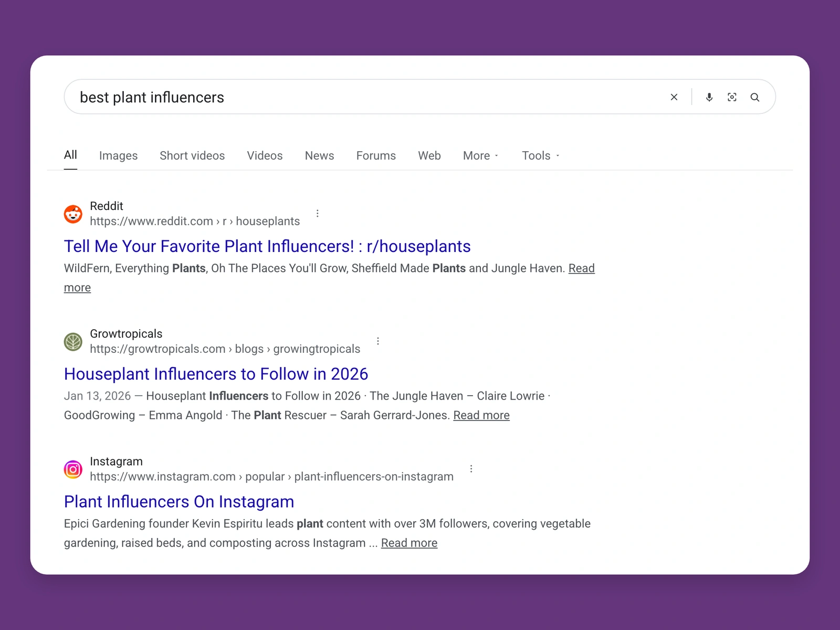The width and height of the screenshot is (840, 630).
Task: Open "Plant Influencers On Instagram" result
Action: (x=179, y=501)
